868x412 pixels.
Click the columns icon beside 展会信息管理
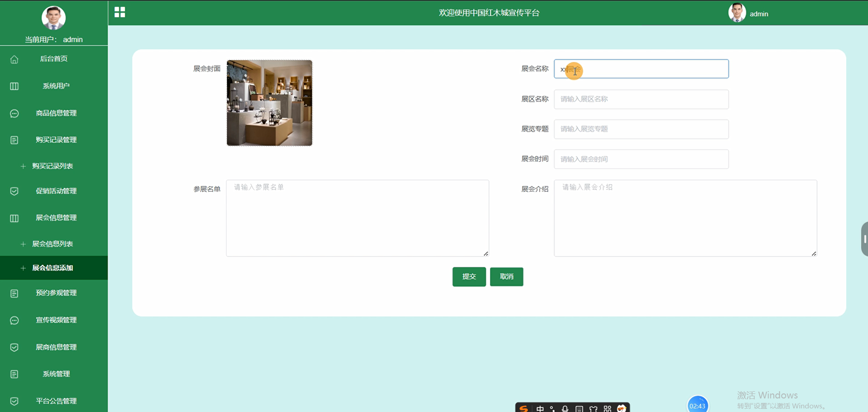[14, 218]
